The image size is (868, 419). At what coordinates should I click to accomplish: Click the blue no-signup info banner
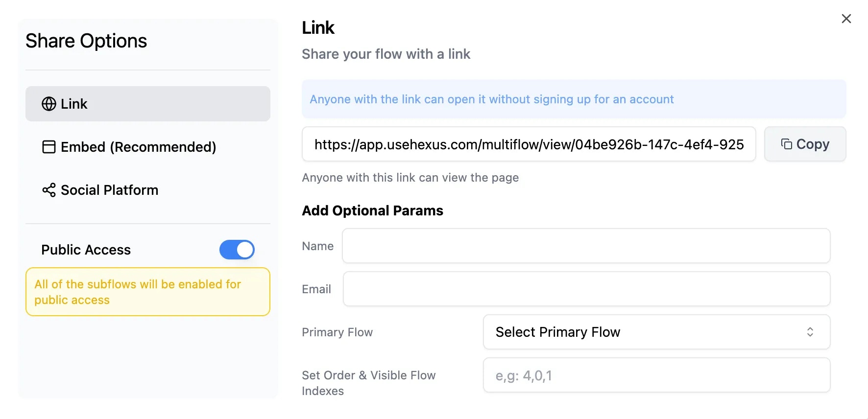574,99
